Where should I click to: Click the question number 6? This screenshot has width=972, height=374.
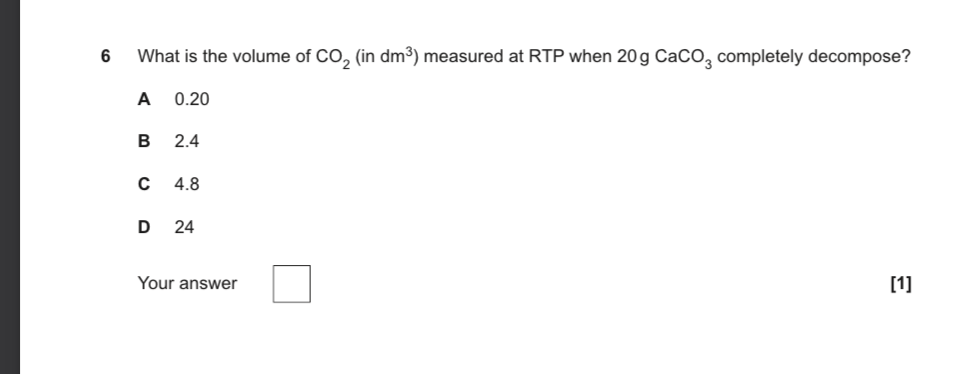coord(105,56)
